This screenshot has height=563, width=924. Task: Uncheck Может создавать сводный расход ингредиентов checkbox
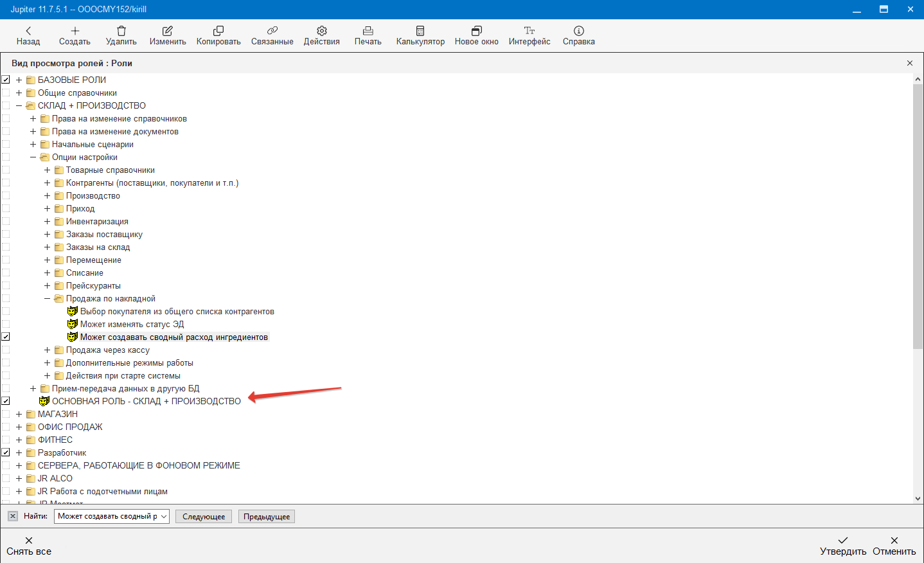click(x=6, y=337)
